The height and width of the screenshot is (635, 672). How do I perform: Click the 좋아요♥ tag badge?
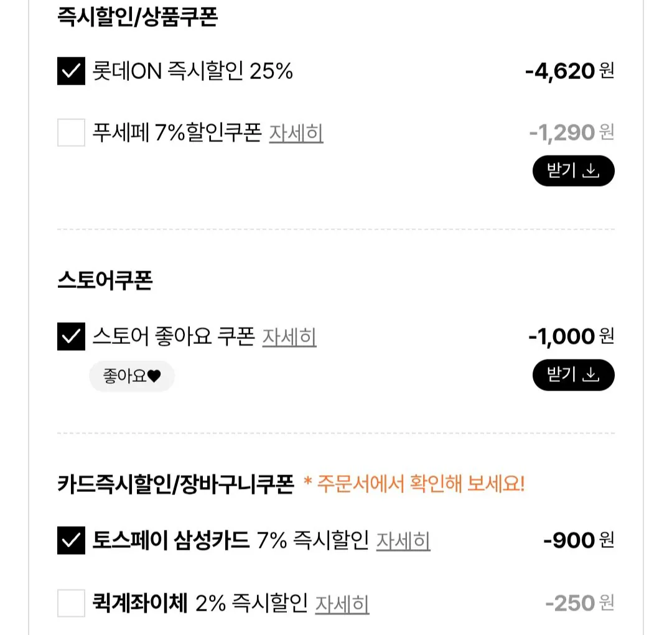coord(131,376)
